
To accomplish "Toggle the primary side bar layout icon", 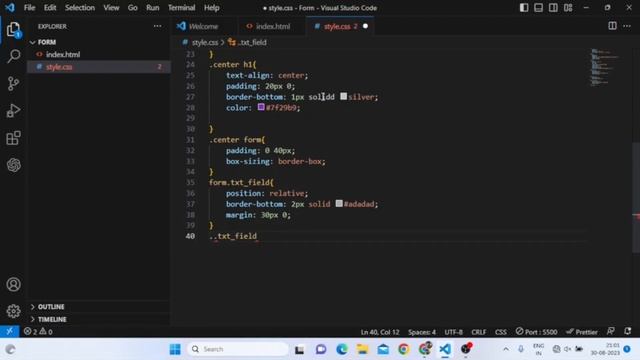I will point(524,8).
